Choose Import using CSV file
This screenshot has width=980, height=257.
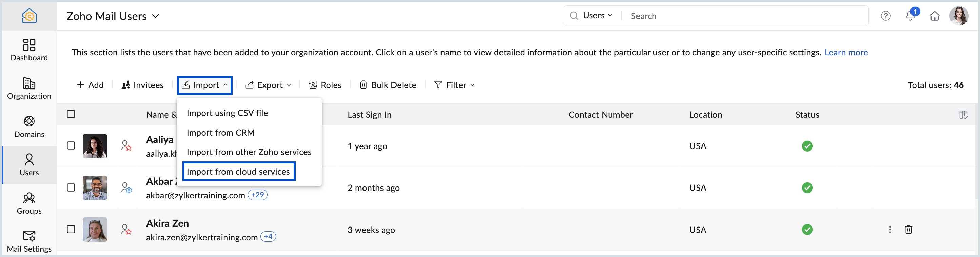pyautogui.click(x=227, y=113)
